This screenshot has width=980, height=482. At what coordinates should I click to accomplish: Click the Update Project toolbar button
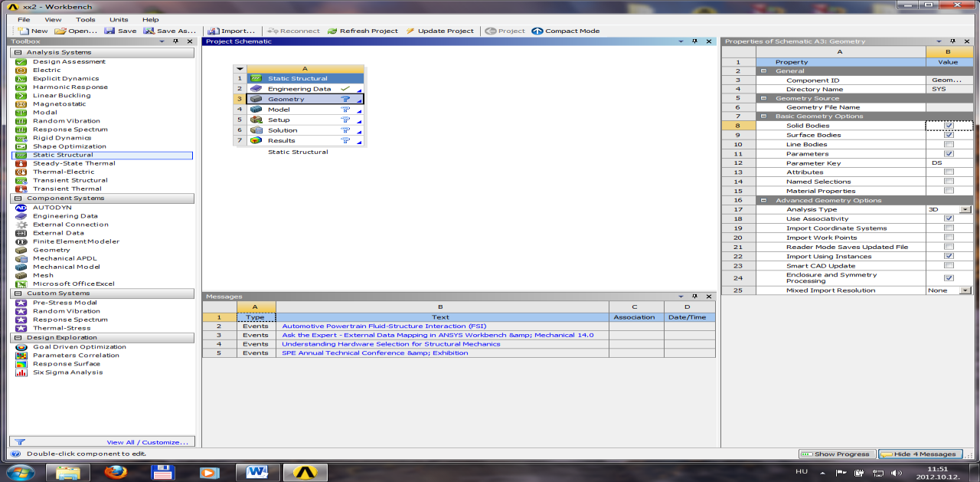[439, 31]
